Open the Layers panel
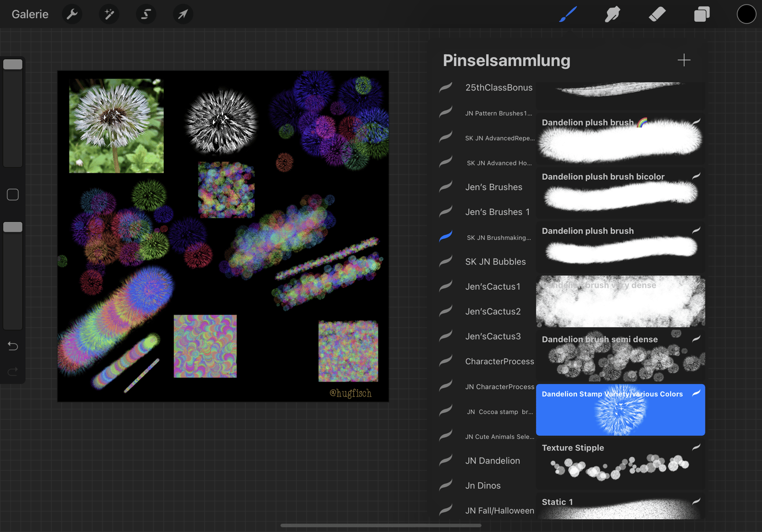 701,14
